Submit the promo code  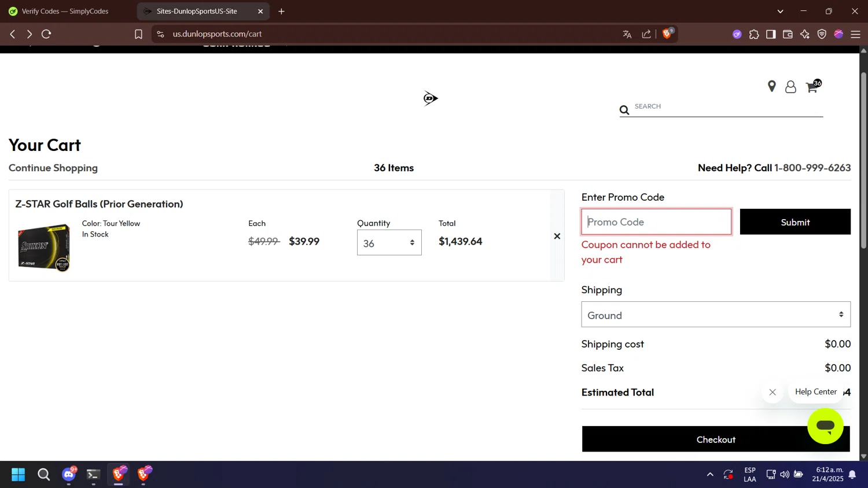coord(795,222)
